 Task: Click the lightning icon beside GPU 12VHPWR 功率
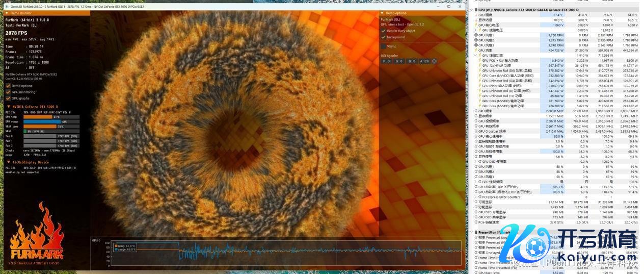point(479,65)
